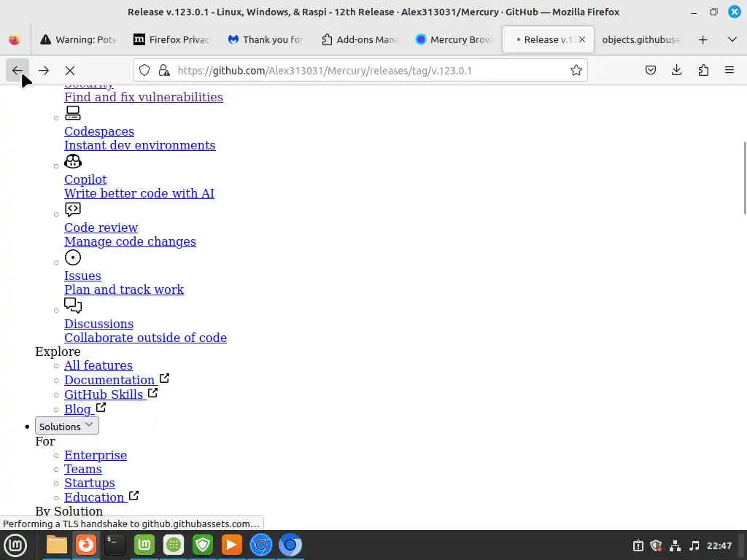Open the clock showing 22:47
The width and height of the screenshot is (747, 560).
[x=719, y=545]
